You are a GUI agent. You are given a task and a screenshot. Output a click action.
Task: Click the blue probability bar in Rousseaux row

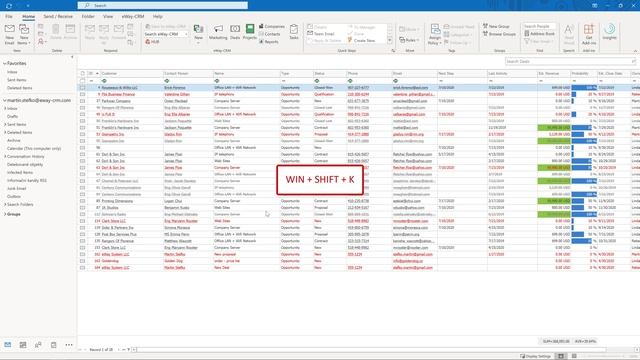click(584, 87)
